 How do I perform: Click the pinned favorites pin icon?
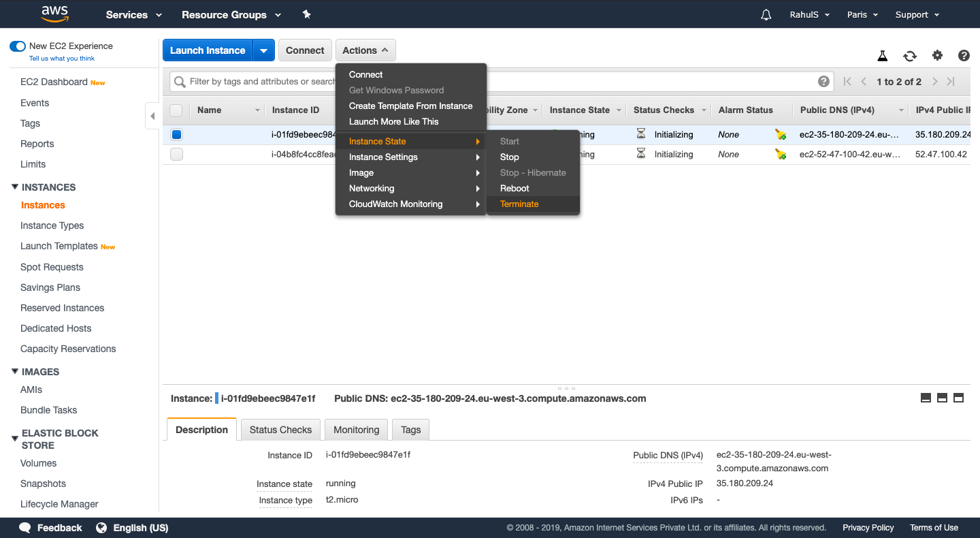[306, 14]
